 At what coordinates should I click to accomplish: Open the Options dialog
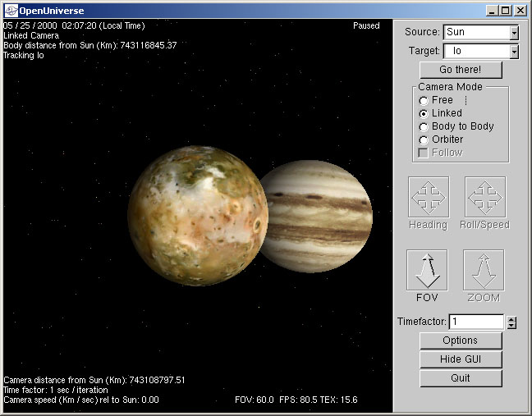pos(461,341)
